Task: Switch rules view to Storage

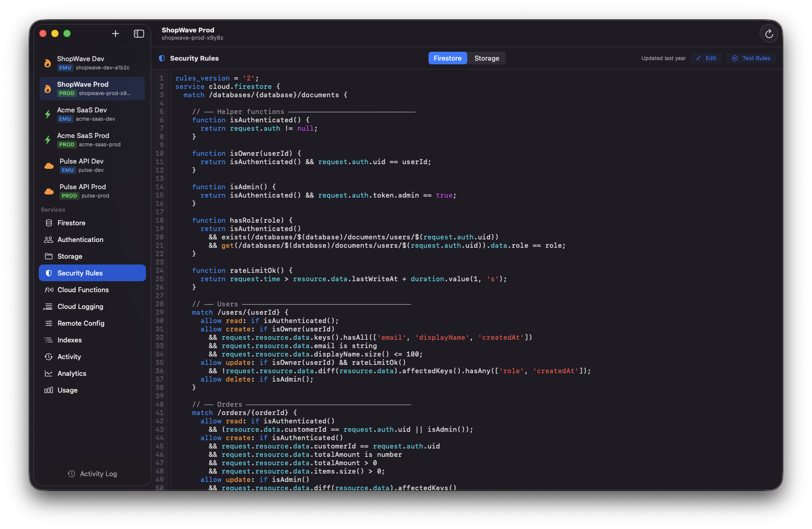Action: click(486, 58)
